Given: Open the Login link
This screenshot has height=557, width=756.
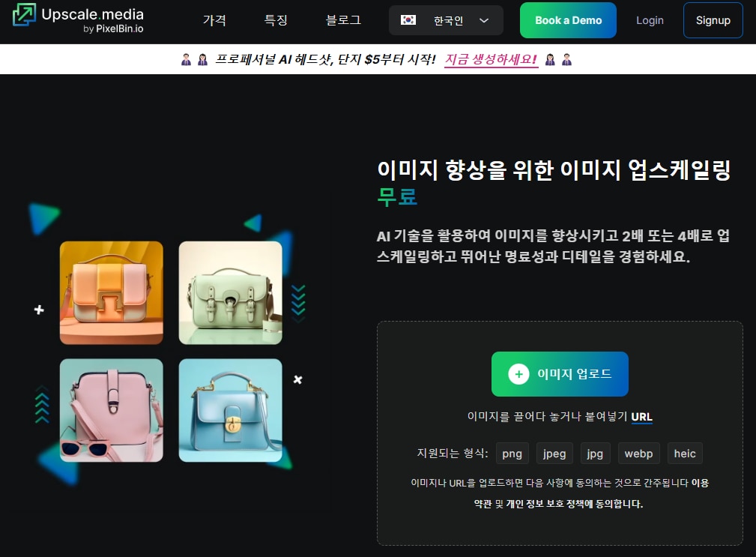Looking at the screenshot, I should (650, 20).
